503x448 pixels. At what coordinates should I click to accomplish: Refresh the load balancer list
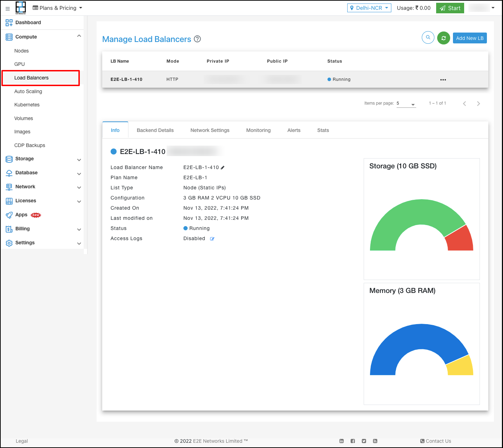(443, 38)
